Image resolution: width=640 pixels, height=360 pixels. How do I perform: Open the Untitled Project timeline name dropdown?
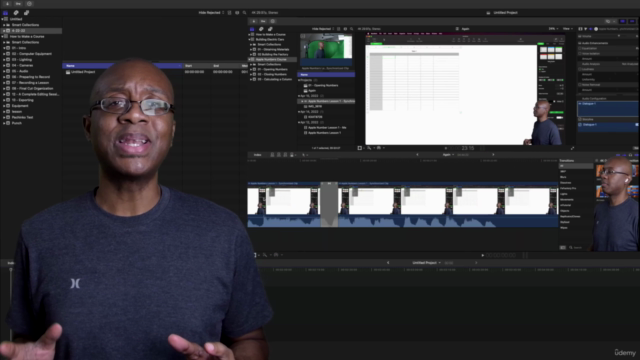coord(427,263)
